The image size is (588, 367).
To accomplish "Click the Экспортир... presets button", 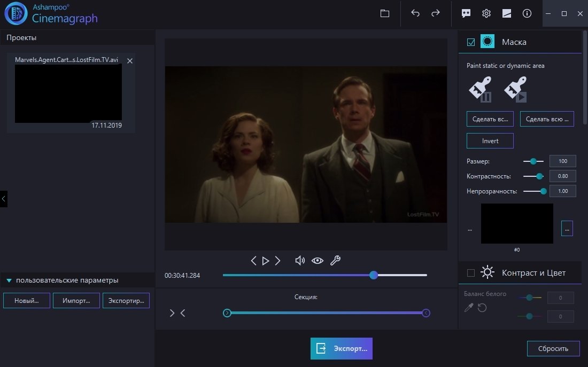I will pyautogui.click(x=126, y=301).
